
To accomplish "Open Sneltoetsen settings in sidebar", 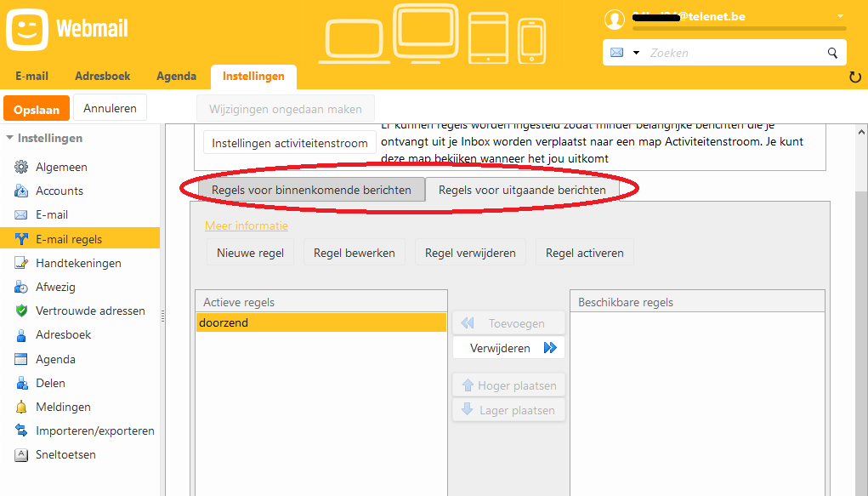I will 65,454.
